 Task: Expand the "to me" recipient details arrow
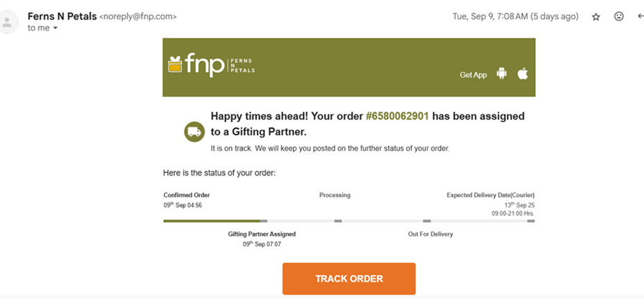point(56,28)
